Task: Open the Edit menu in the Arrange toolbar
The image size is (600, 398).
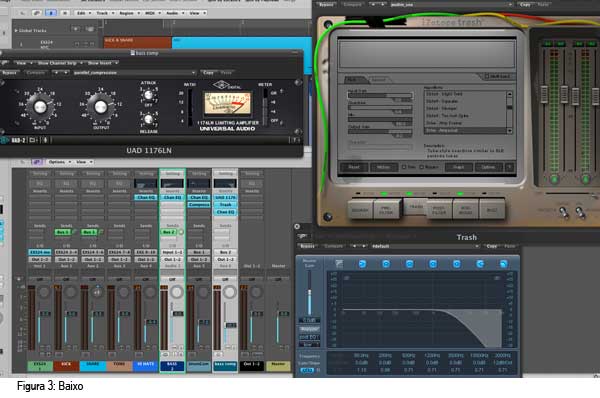Action: coord(83,13)
